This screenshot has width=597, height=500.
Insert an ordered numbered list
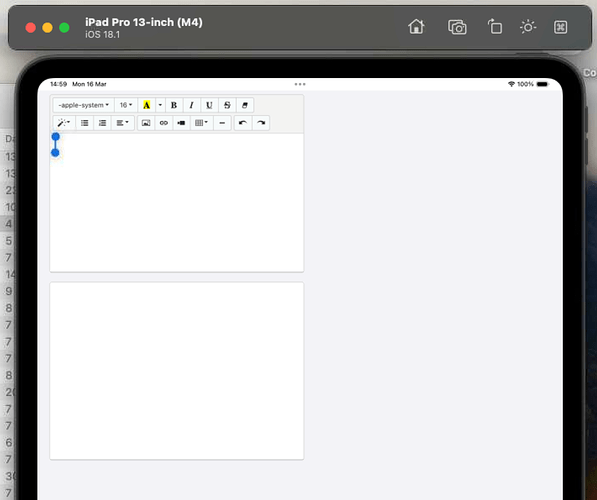(x=102, y=123)
